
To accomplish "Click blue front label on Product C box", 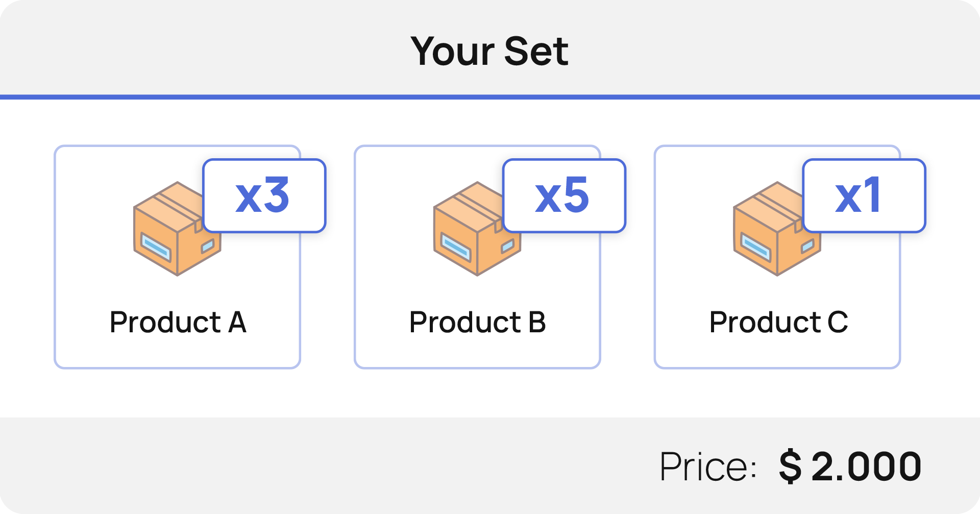I will coord(756,247).
